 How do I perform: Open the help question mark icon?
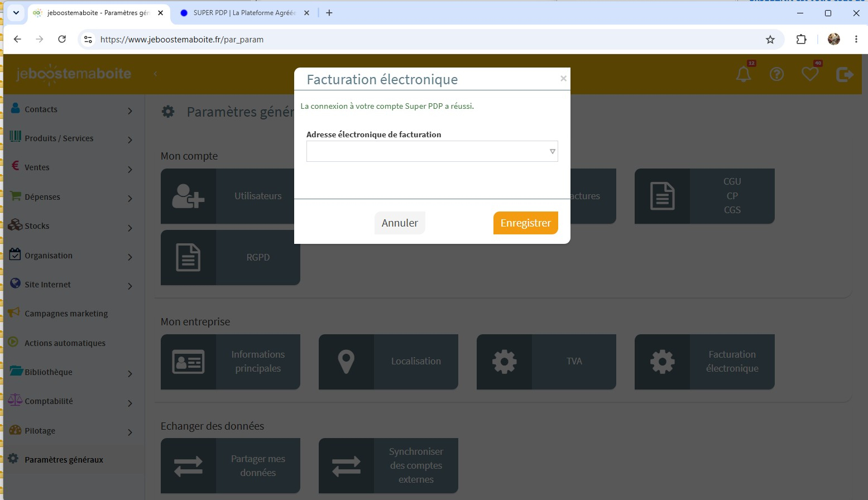776,74
